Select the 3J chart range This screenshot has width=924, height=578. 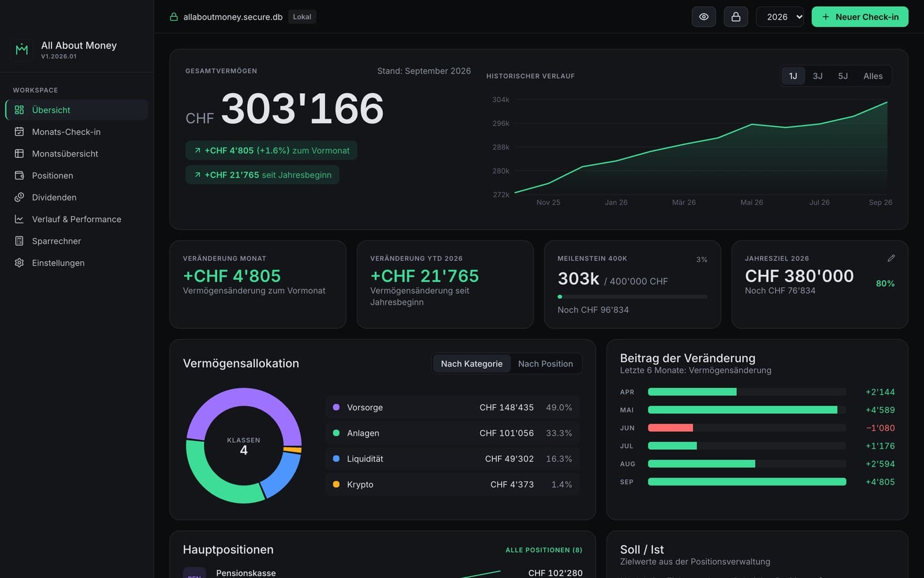click(818, 76)
